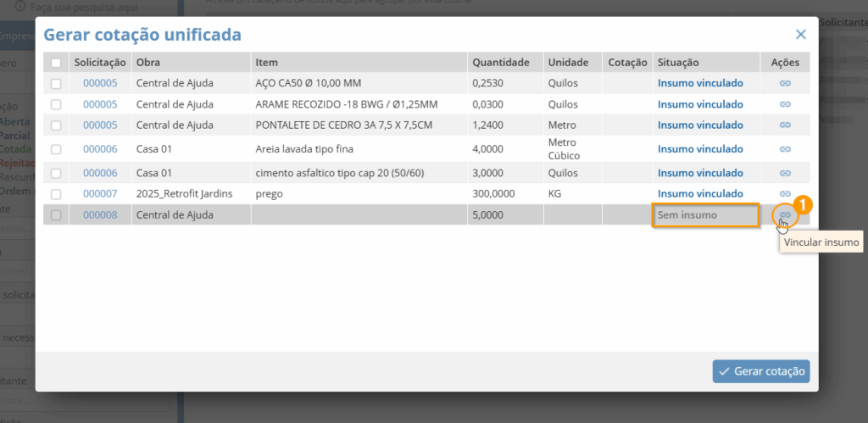
Task: Sort table by Quantidade column header
Action: coord(501,63)
